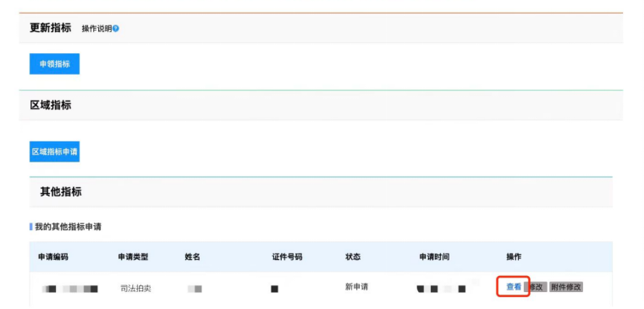644x309 pixels.
Task: Select the 其他指标 section heading
Action: (61, 192)
